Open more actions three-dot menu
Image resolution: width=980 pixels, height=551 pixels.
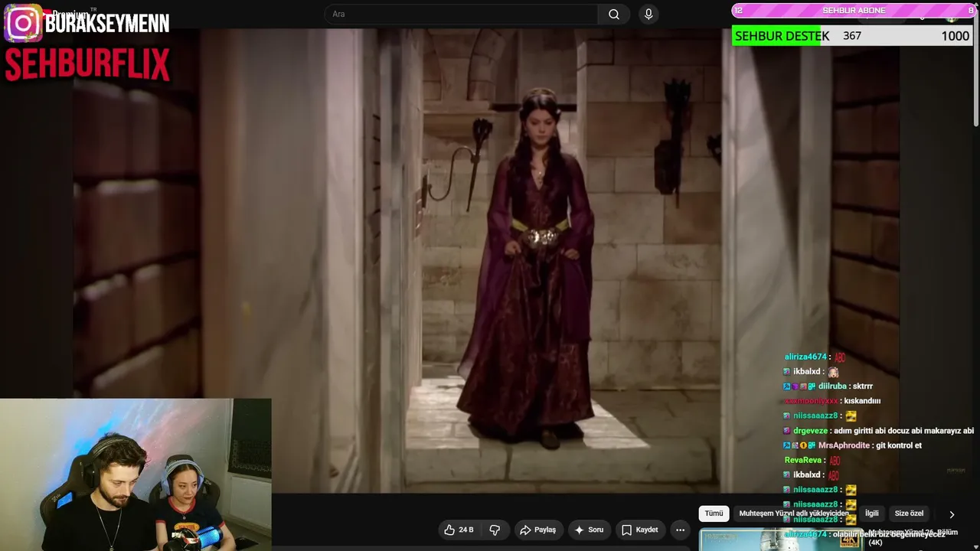click(680, 530)
